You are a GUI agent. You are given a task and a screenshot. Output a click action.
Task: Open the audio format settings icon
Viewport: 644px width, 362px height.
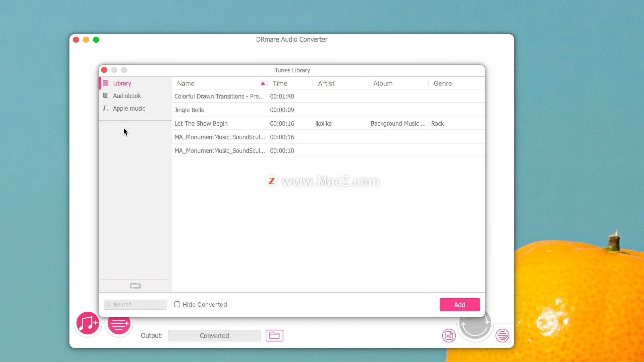449,336
